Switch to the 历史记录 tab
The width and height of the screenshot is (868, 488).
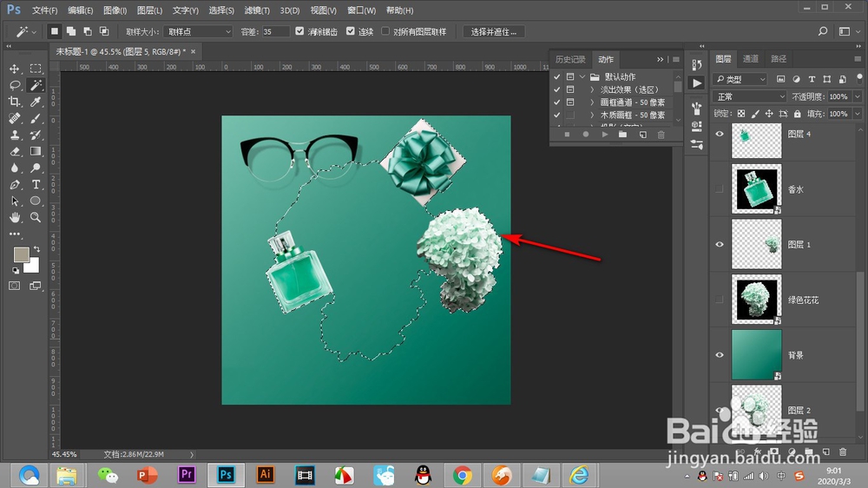click(x=570, y=59)
